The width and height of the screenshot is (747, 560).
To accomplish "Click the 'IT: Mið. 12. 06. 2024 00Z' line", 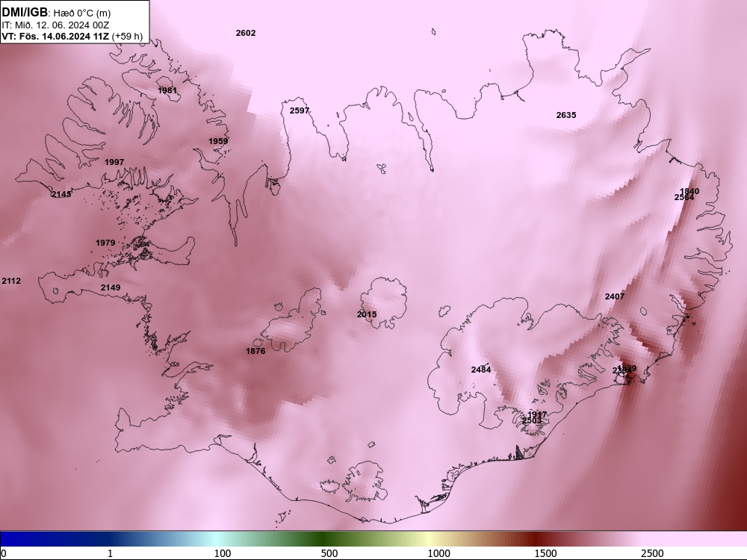I will click(56, 25).
